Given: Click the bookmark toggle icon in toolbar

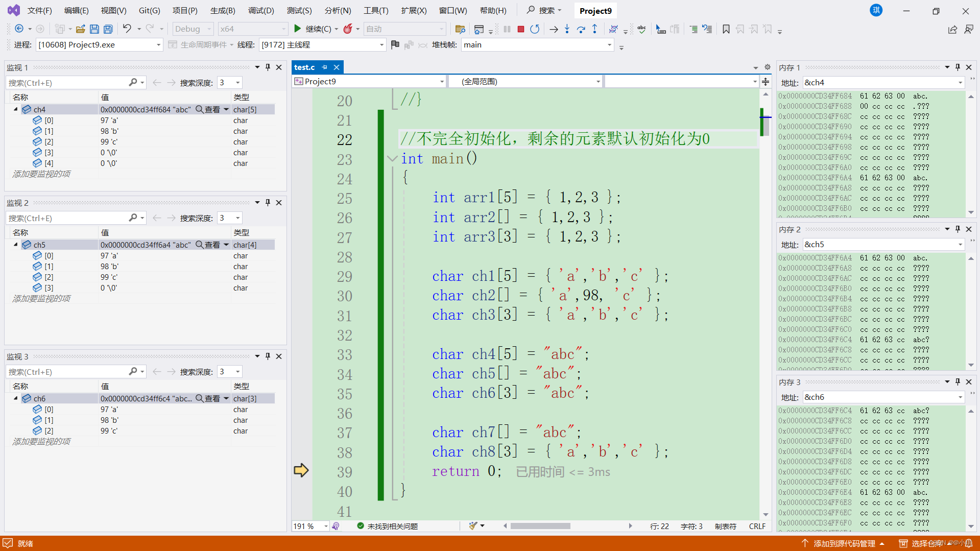Looking at the screenshot, I should [726, 29].
